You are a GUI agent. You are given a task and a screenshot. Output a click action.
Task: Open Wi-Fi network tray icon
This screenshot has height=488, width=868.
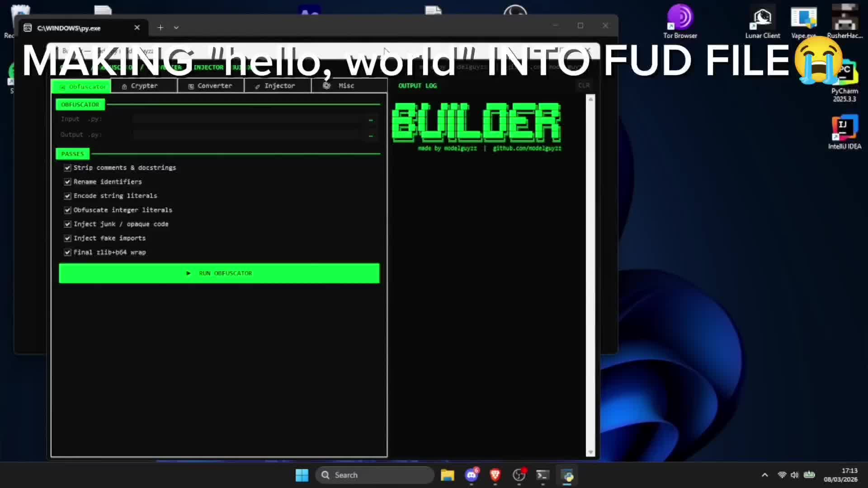click(x=782, y=475)
